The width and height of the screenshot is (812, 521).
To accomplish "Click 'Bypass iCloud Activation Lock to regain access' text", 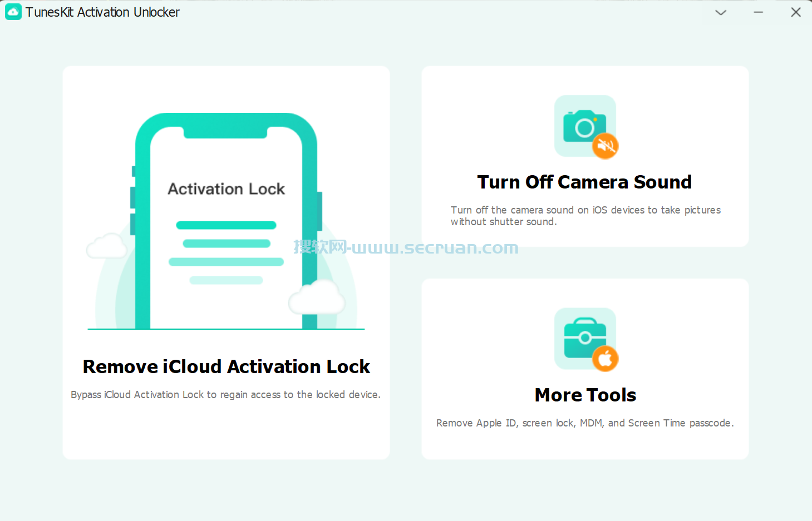I will coord(226,395).
